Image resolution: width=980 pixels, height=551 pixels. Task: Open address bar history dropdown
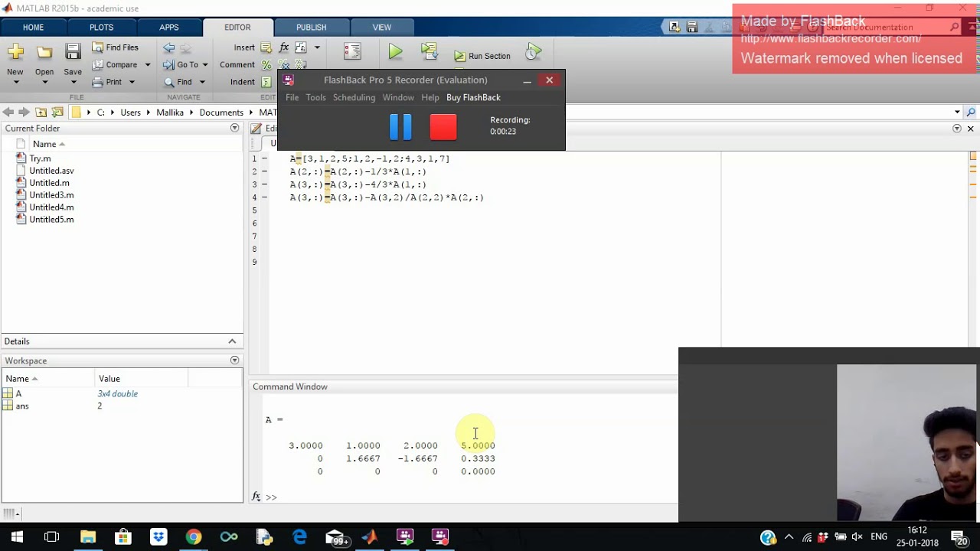tap(957, 112)
